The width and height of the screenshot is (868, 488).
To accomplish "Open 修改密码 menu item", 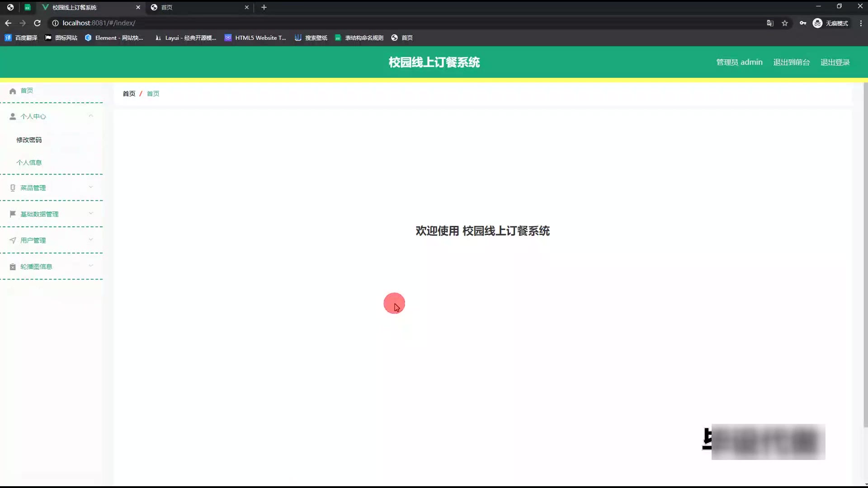I will (x=29, y=140).
